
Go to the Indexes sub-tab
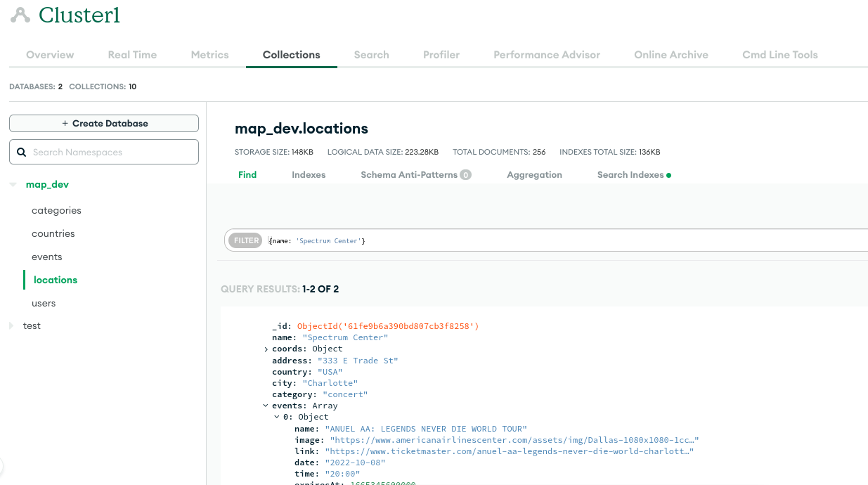tap(309, 175)
